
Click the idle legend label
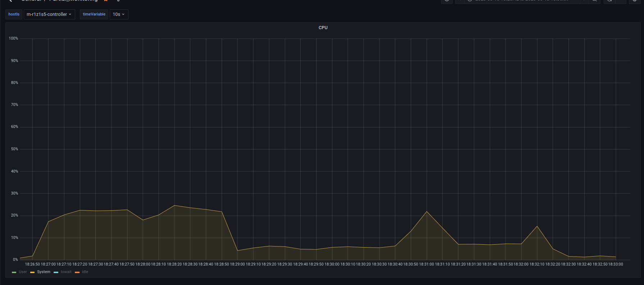(x=85, y=272)
